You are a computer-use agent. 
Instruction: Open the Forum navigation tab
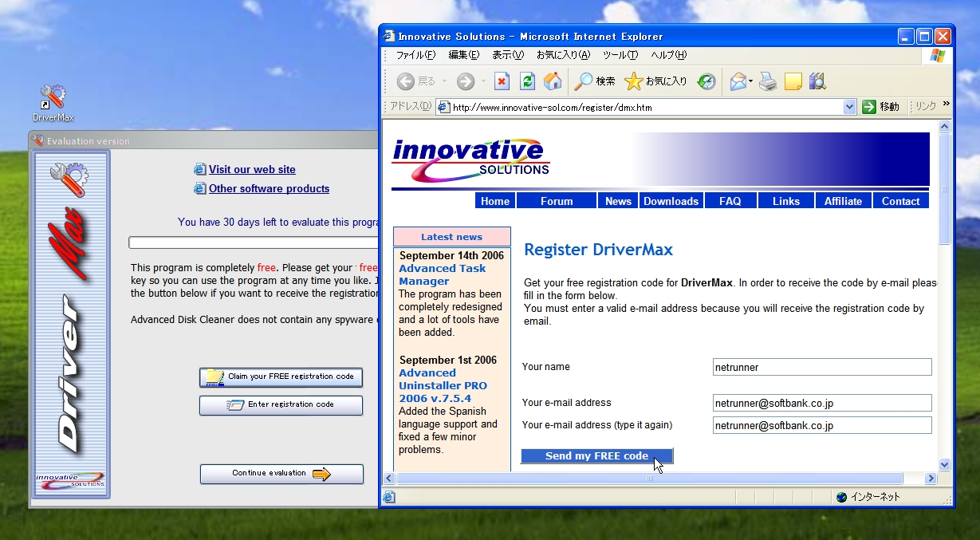557,201
